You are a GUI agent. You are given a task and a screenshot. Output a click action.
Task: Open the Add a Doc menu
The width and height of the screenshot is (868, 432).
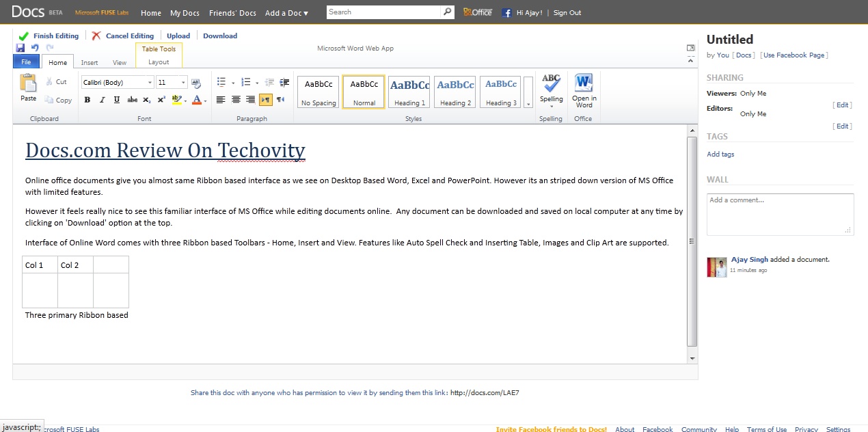(x=286, y=13)
